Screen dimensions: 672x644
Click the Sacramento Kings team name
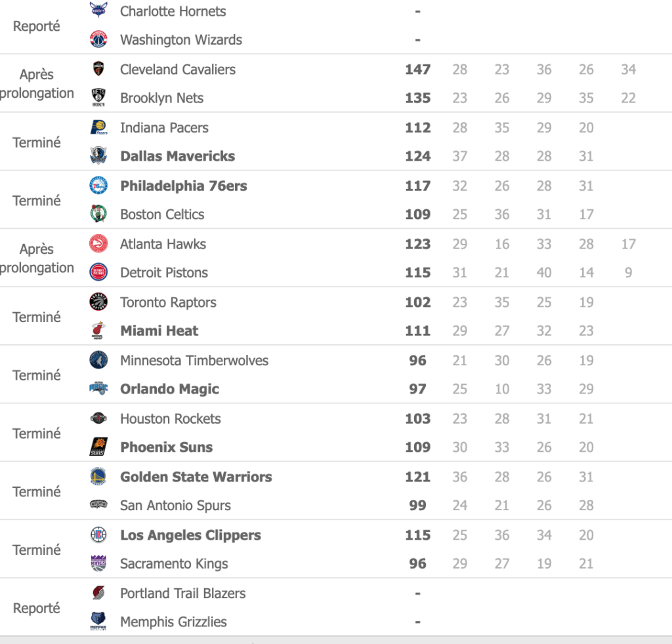(x=174, y=564)
